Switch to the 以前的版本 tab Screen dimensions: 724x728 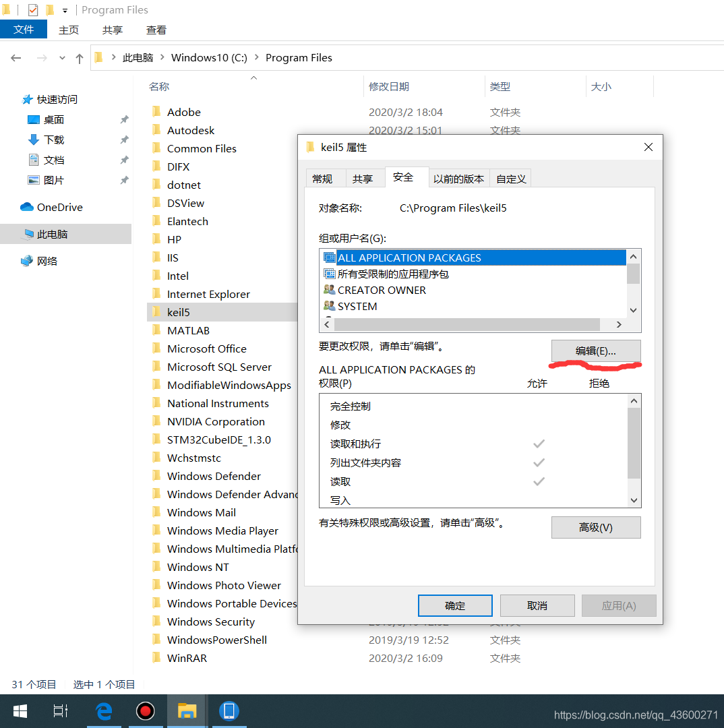(458, 179)
